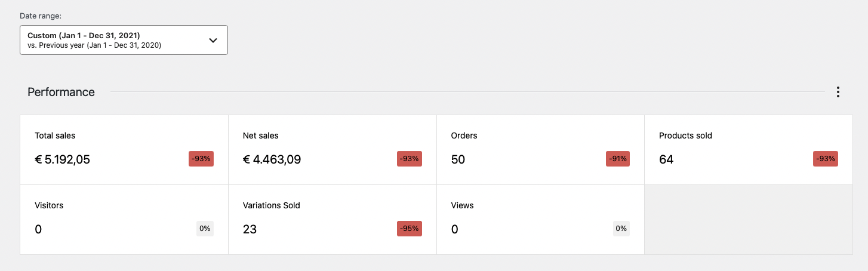Open the Net sales report card

pyautogui.click(x=333, y=150)
